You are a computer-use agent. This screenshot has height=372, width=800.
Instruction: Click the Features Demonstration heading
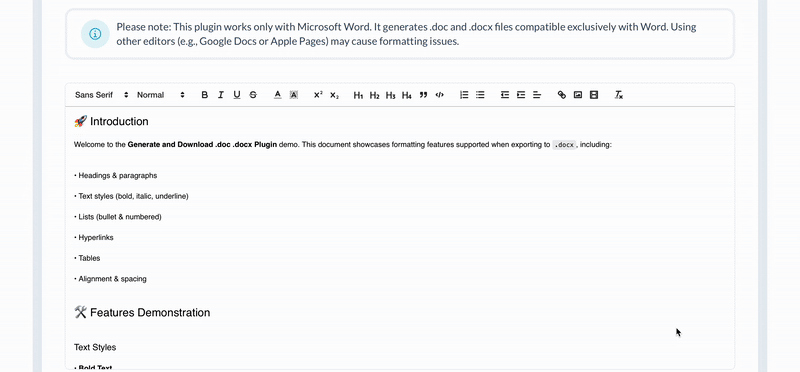pyautogui.click(x=142, y=312)
